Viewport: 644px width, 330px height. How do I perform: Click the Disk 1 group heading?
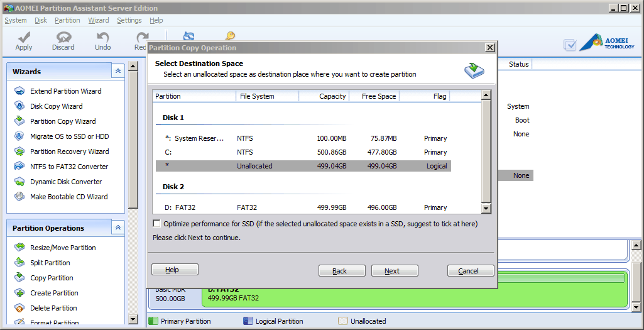click(173, 118)
